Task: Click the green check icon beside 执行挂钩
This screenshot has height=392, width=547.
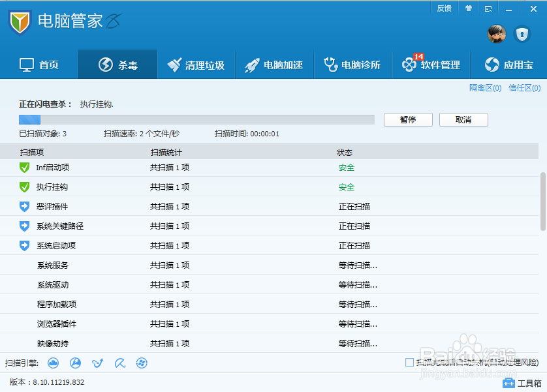Action: tap(24, 187)
